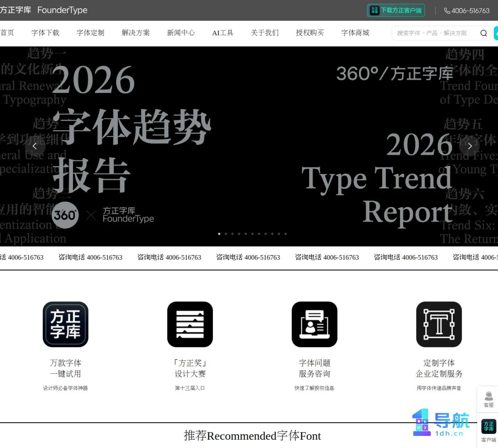Click the 方正字库 app icon
Viewport: 498px width, 448px height.
click(x=65, y=324)
